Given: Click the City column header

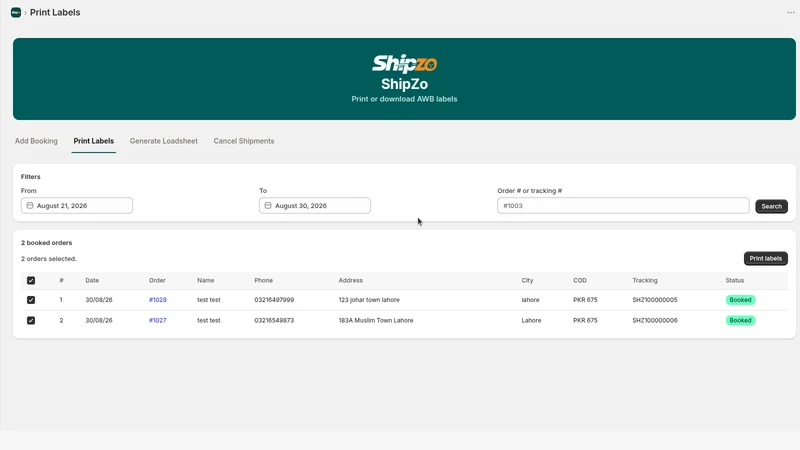Looking at the screenshot, I should (x=527, y=281).
